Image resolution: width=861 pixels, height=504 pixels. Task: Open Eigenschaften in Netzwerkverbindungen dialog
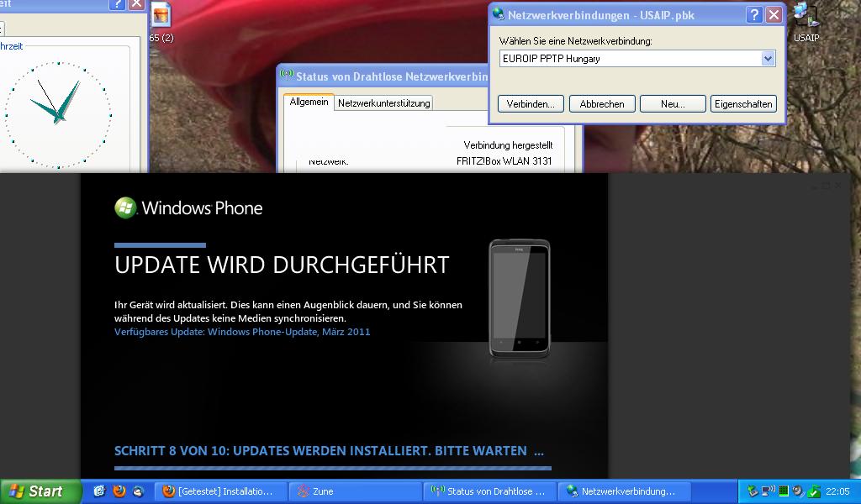[x=743, y=103]
